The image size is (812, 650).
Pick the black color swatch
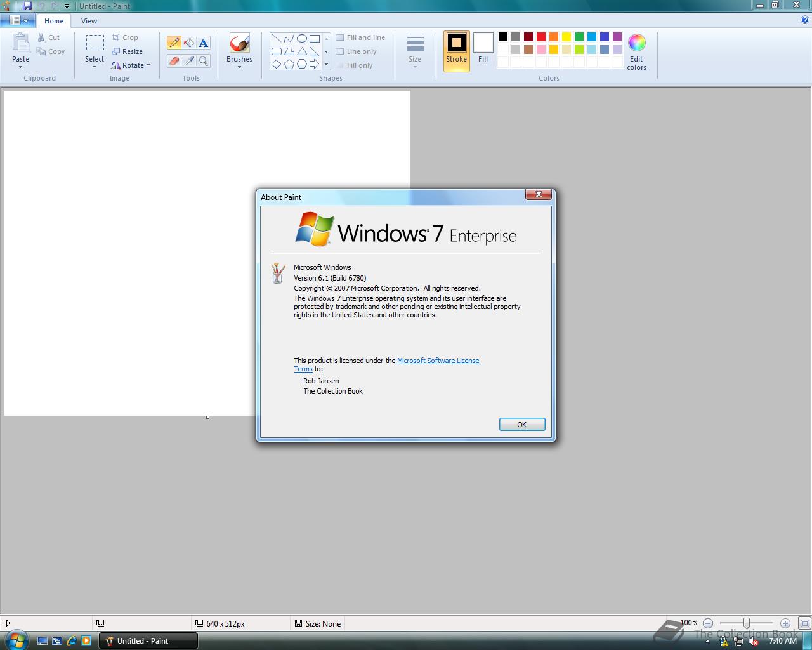pyautogui.click(x=503, y=37)
